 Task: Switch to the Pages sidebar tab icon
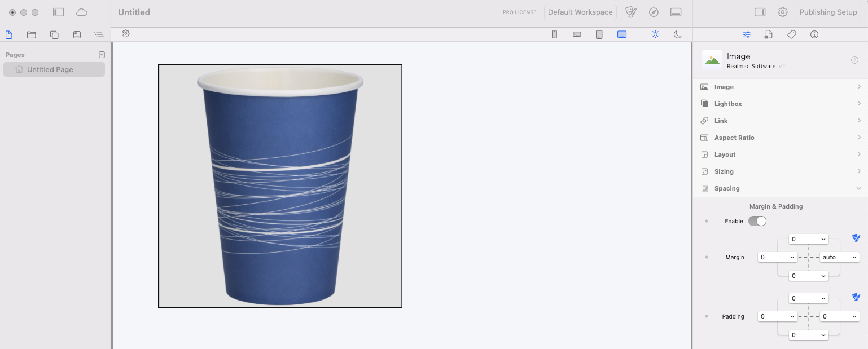pos(9,34)
